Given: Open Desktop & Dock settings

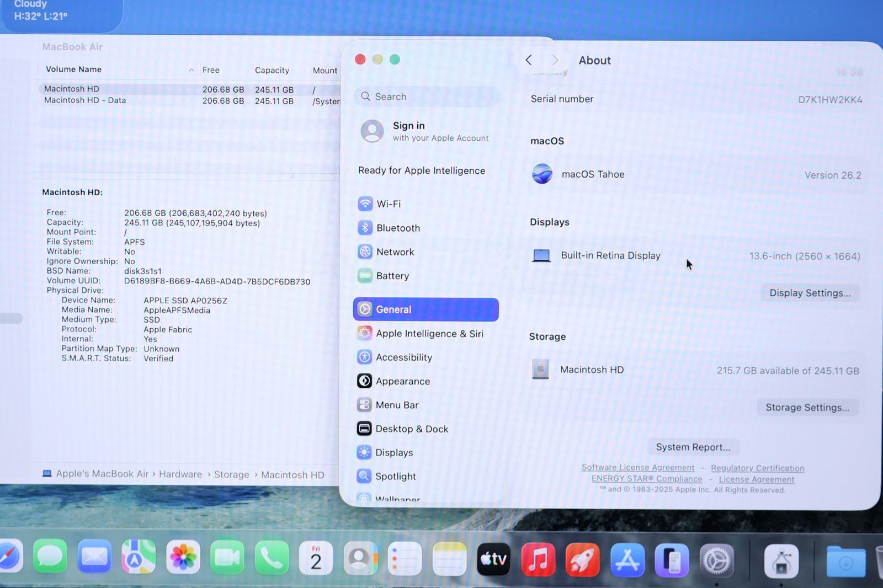Looking at the screenshot, I should coord(411,429).
